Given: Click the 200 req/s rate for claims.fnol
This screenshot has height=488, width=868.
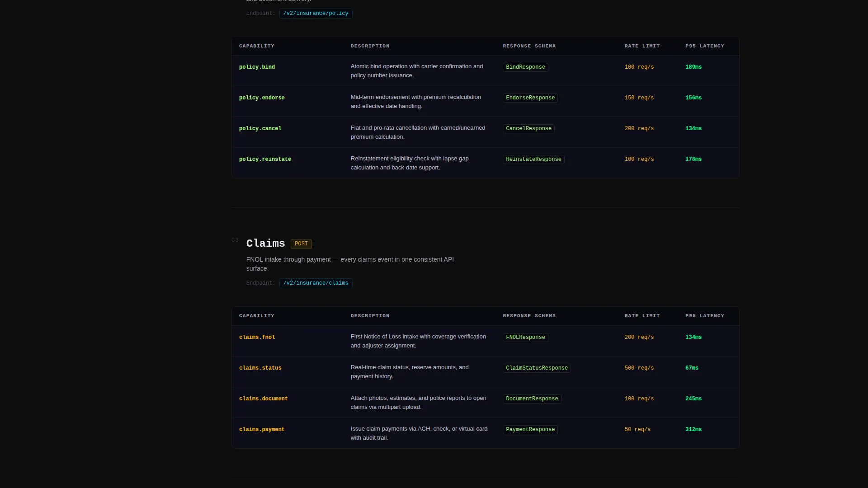Looking at the screenshot, I should (639, 338).
